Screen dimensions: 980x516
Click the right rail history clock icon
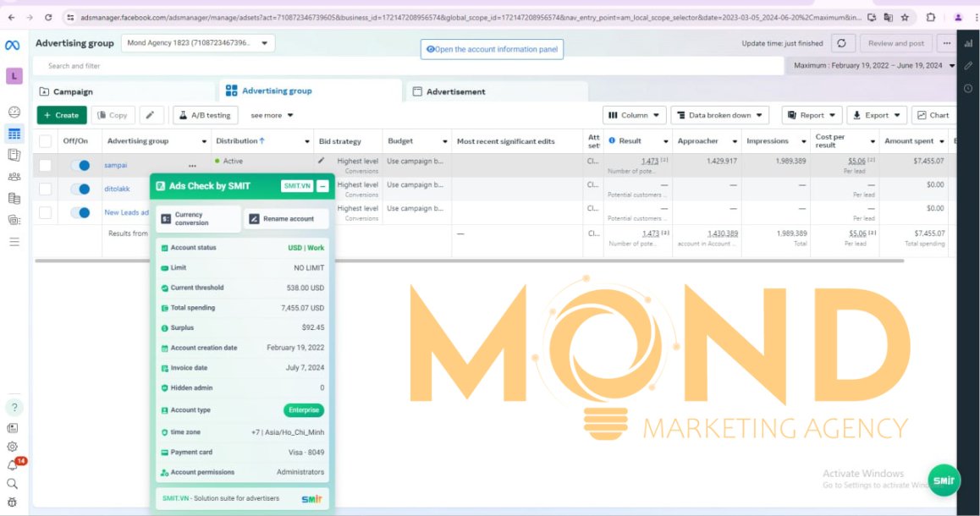968,89
